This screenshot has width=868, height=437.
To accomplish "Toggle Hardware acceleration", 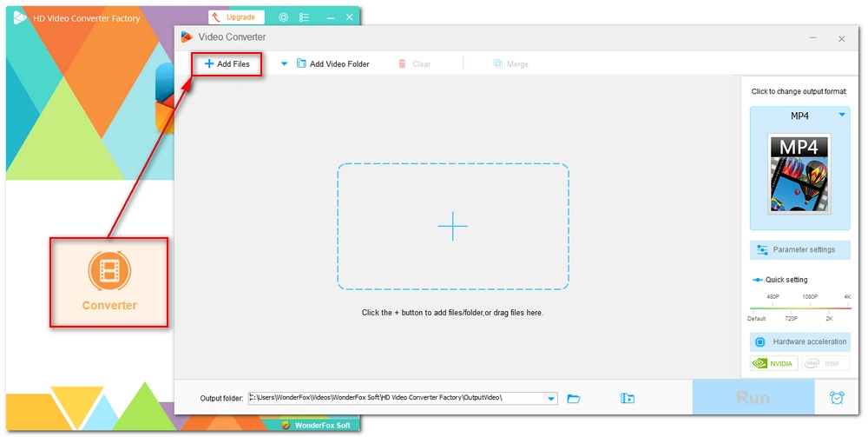I will (799, 341).
